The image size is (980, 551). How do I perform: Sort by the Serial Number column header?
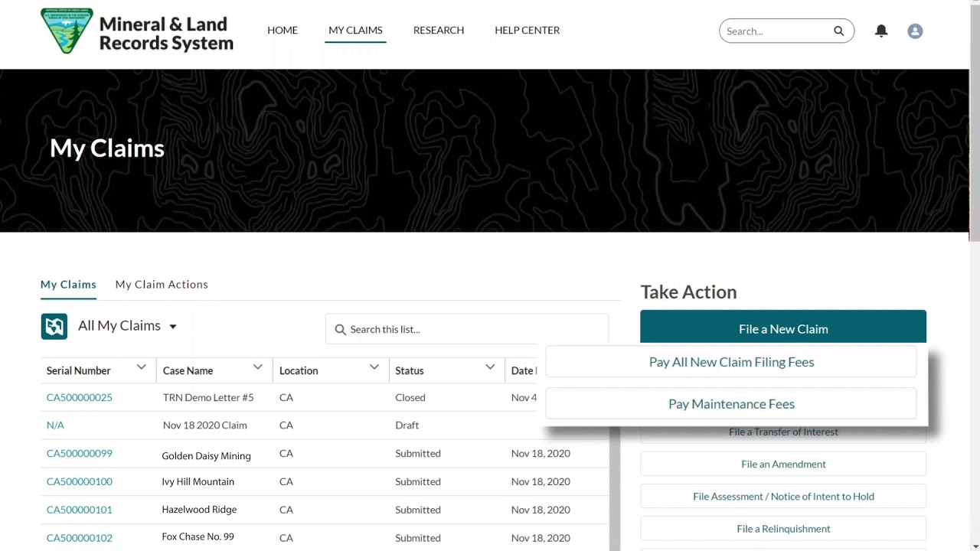[x=78, y=370]
